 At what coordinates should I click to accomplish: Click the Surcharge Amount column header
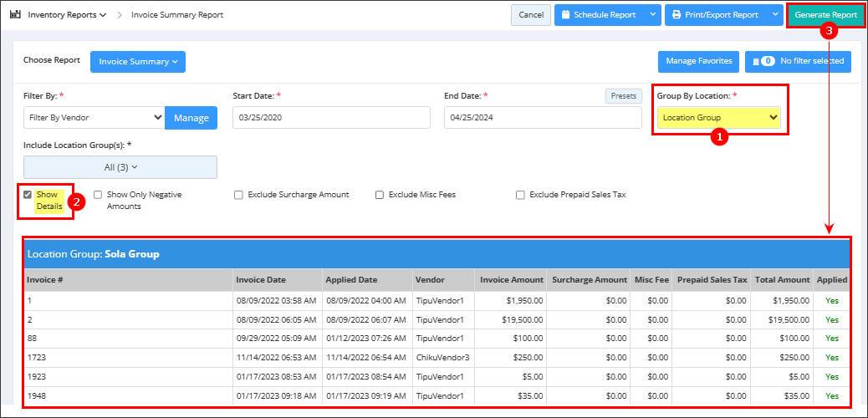[x=589, y=280]
